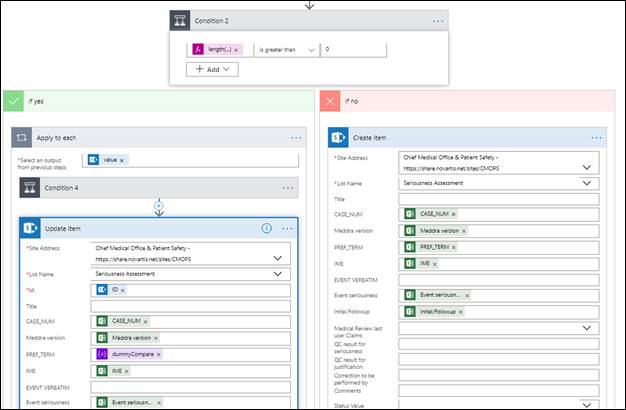Click Correction to be performed by field
The image size is (626, 410).
coord(499,375)
